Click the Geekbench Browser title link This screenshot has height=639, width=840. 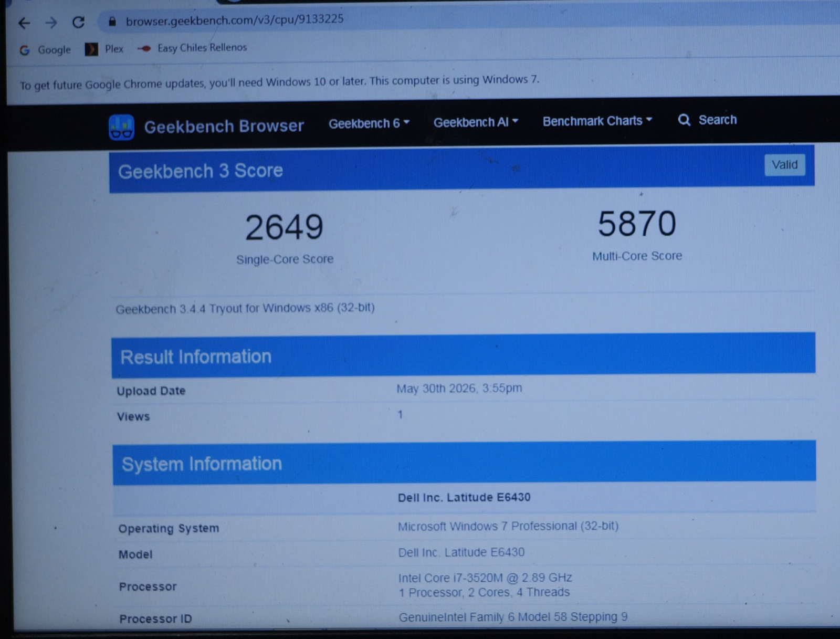(x=224, y=126)
